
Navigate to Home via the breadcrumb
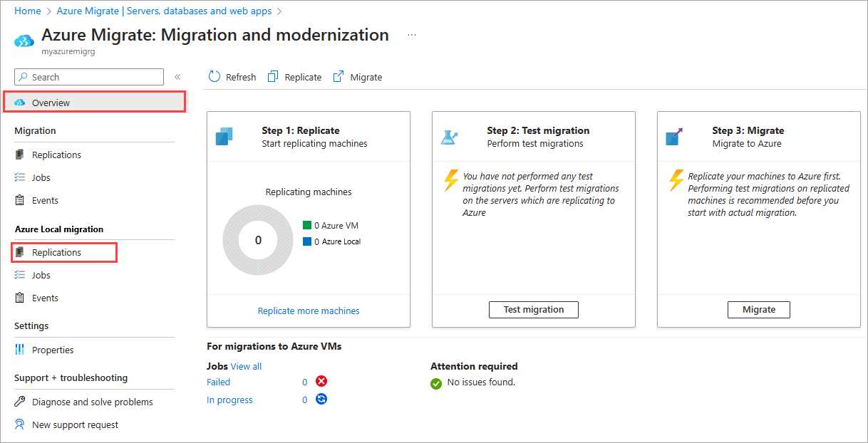point(27,11)
